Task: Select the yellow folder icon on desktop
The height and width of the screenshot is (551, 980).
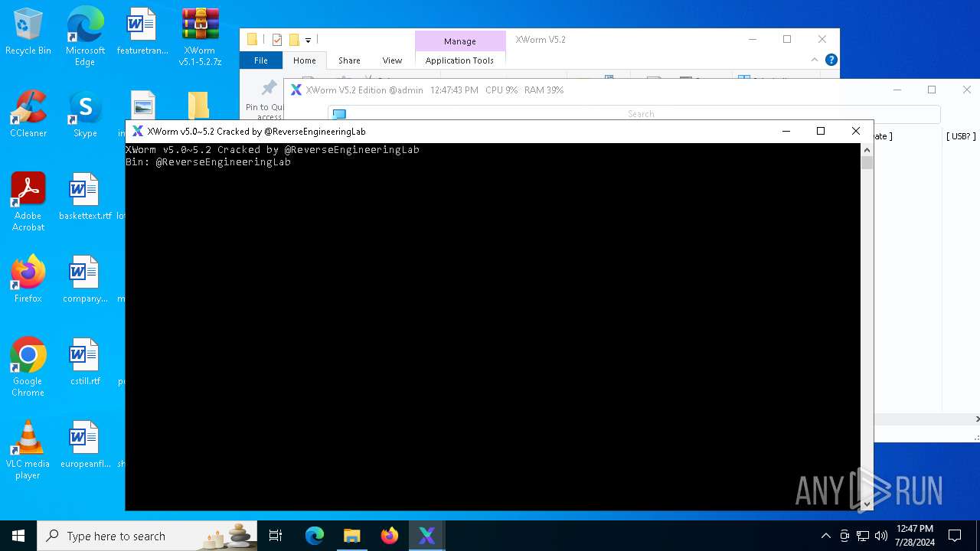Action: point(198,106)
